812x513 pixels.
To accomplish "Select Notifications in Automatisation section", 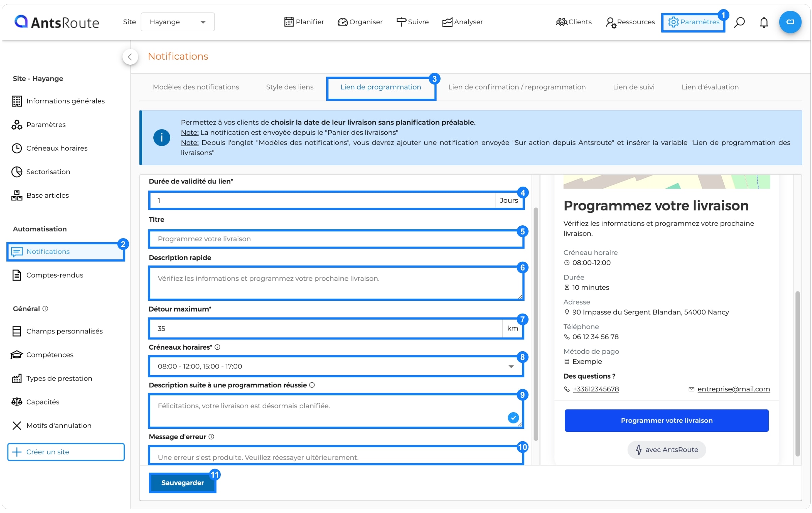I will click(x=66, y=252).
